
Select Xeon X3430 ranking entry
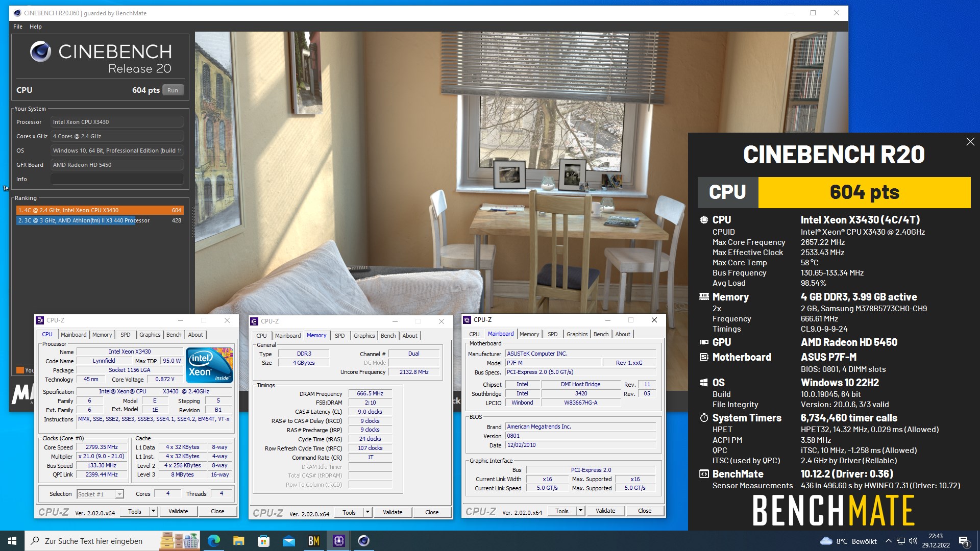point(100,210)
